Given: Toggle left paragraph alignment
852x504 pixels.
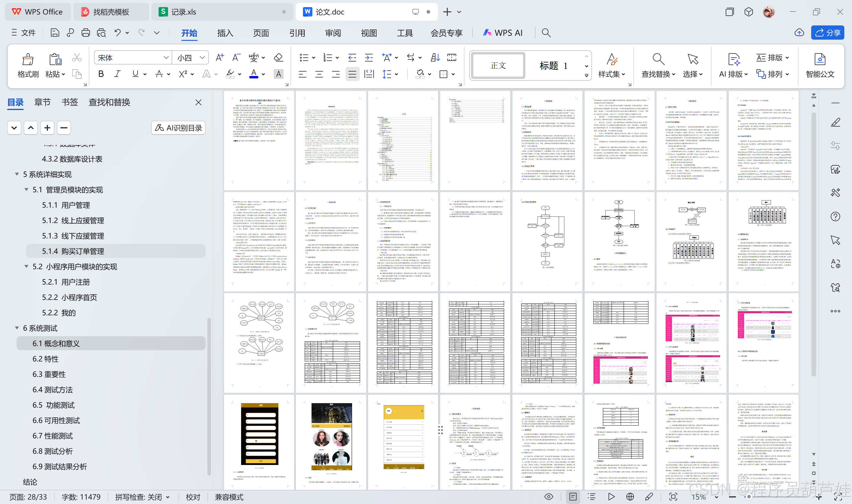Looking at the screenshot, I should pyautogui.click(x=302, y=74).
